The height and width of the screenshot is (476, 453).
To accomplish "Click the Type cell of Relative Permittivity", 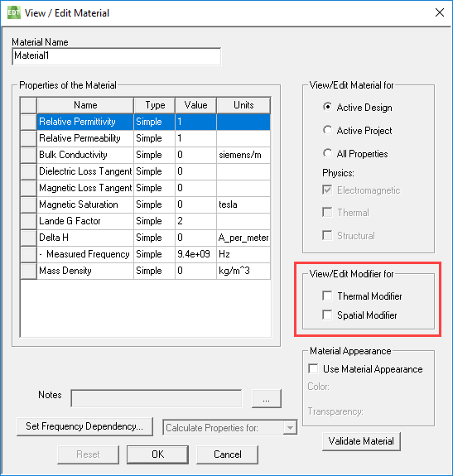I will pyautogui.click(x=155, y=122).
